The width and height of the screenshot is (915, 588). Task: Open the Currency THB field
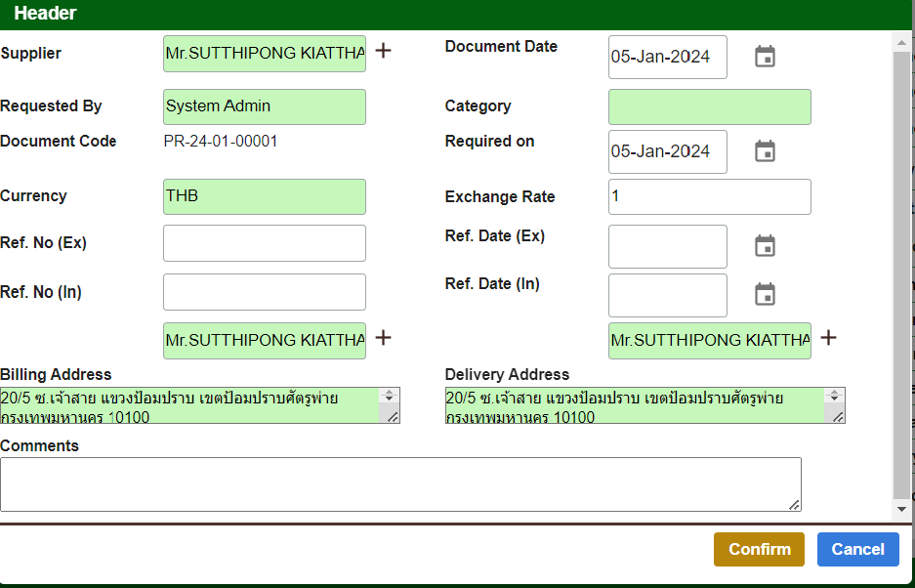264,196
